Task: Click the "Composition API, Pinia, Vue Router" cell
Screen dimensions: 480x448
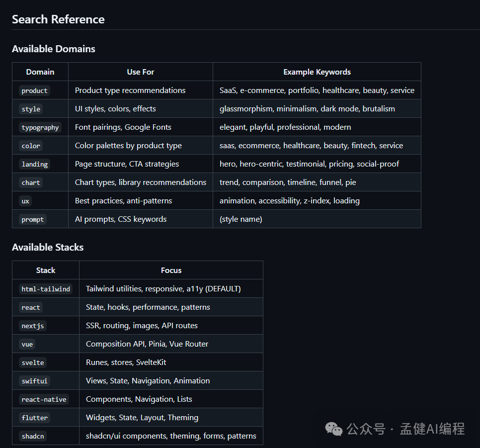Action: (x=147, y=344)
